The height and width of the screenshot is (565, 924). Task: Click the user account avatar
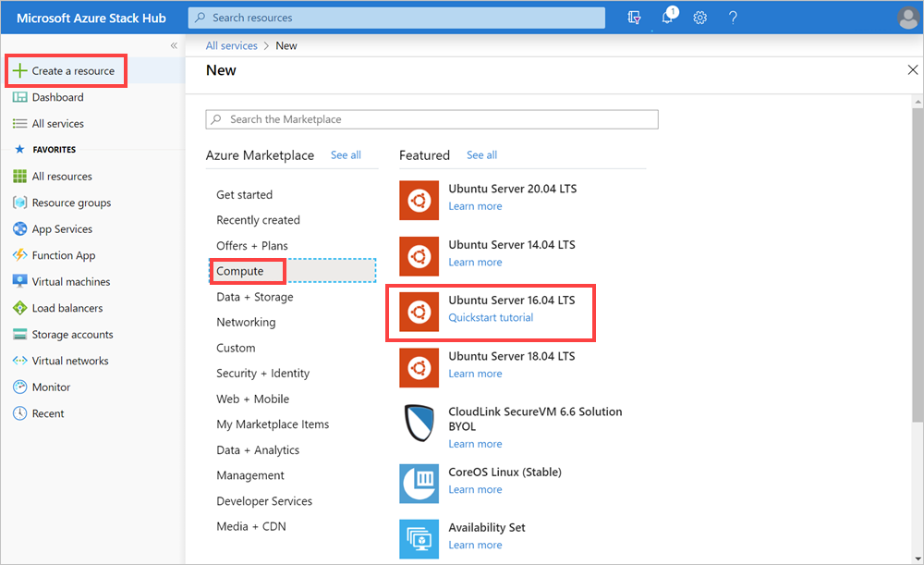pos(907,18)
